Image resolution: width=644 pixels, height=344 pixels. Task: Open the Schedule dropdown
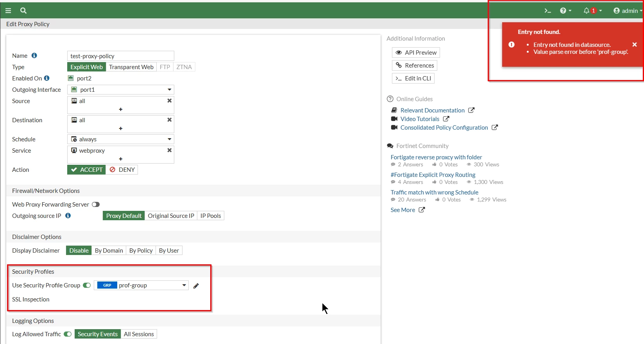pos(121,139)
